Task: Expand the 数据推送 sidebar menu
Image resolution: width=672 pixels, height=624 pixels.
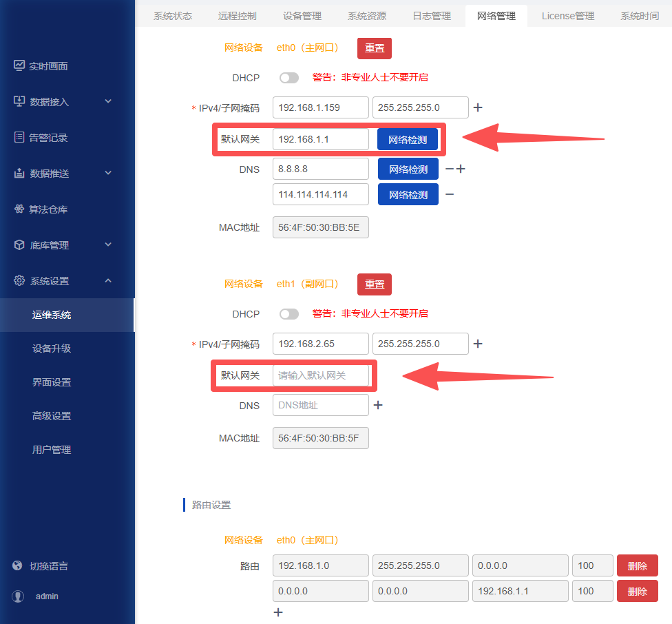Action: tap(108, 174)
